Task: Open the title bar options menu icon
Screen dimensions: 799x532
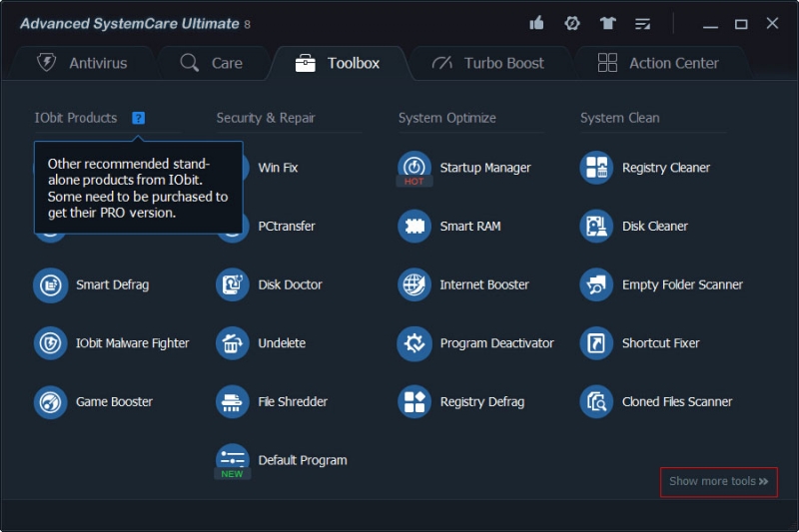Action: [642, 23]
